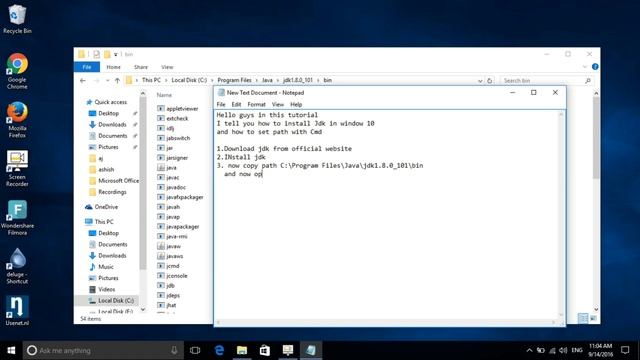This screenshot has height=360, width=640.
Task: Click Local Disk (C:) in address path
Action: coord(189,80)
